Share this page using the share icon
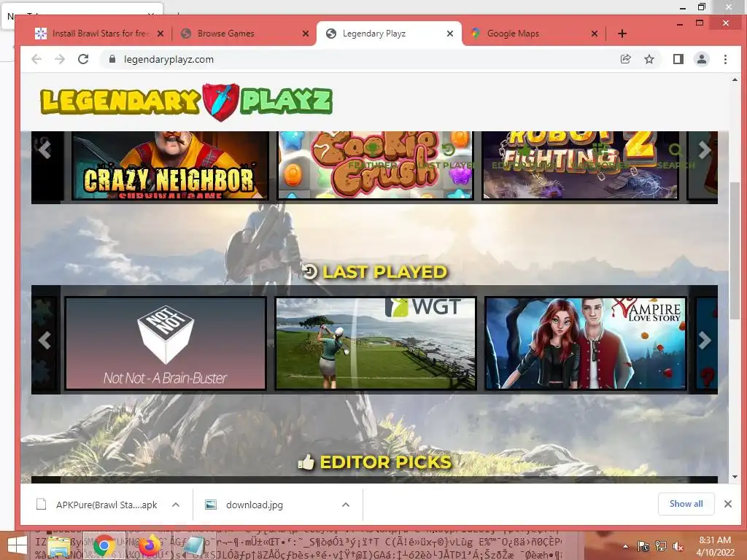 [625, 59]
